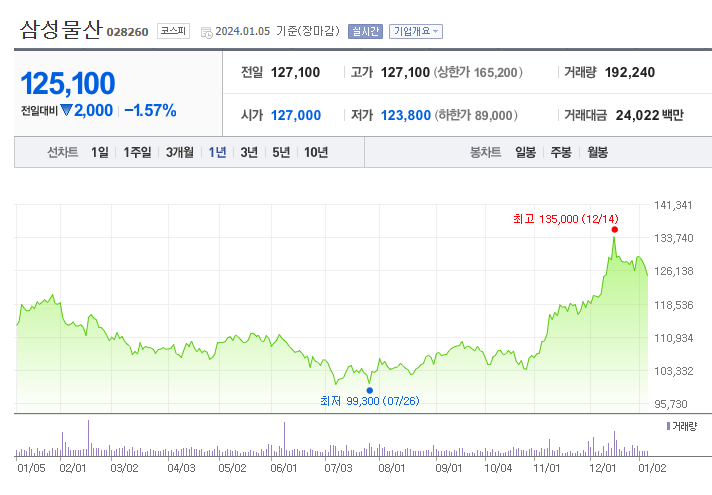The width and height of the screenshot is (712, 495).
Task: Click the current price 125,100
Action: (x=68, y=84)
